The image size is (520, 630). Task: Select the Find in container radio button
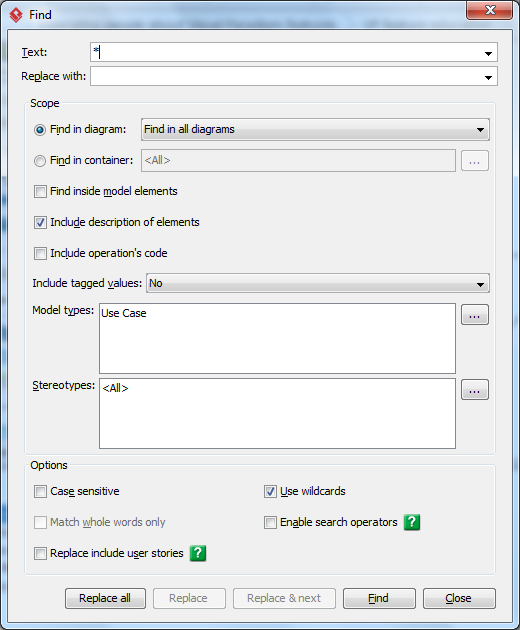coord(40,161)
